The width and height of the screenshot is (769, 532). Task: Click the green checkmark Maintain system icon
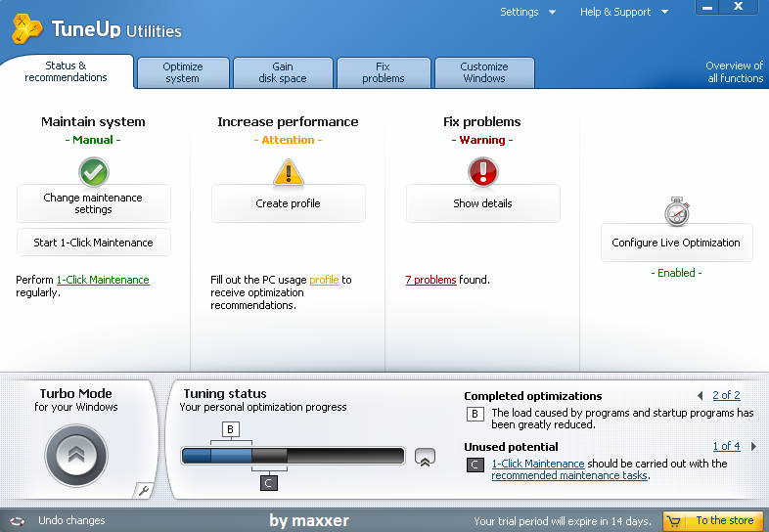click(x=94, y=172)
